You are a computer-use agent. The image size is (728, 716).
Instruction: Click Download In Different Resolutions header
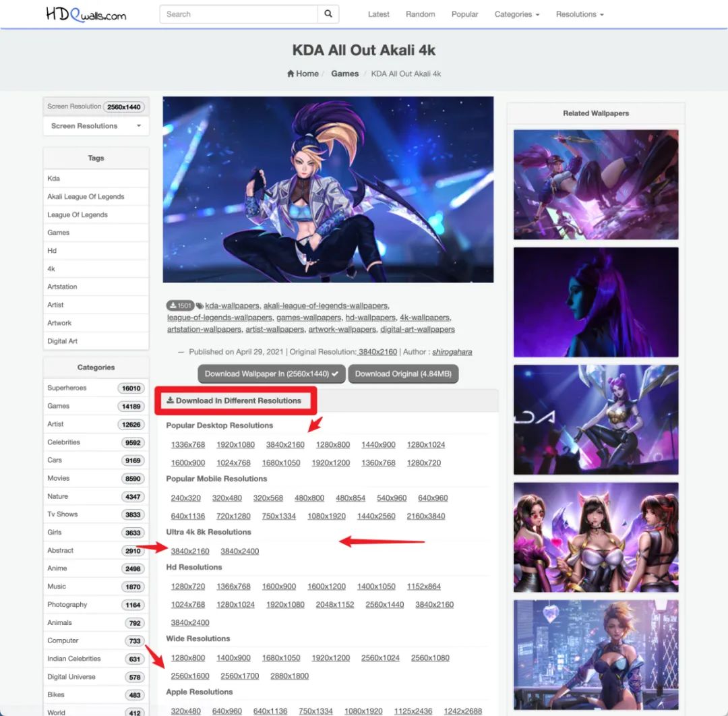point(234,400)
